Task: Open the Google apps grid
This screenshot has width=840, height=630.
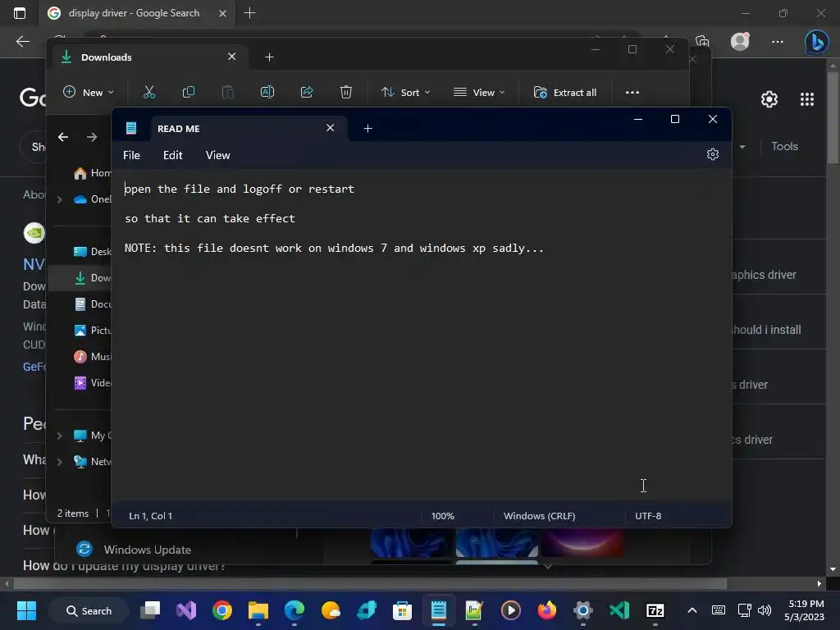Action: pos(807,99)
